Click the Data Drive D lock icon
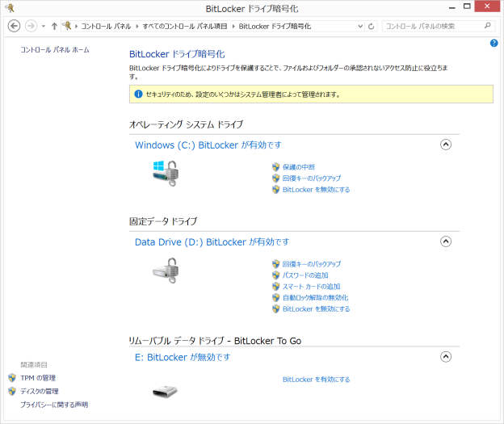The width and height of the screenshot is (504, 424). (166, 271)
